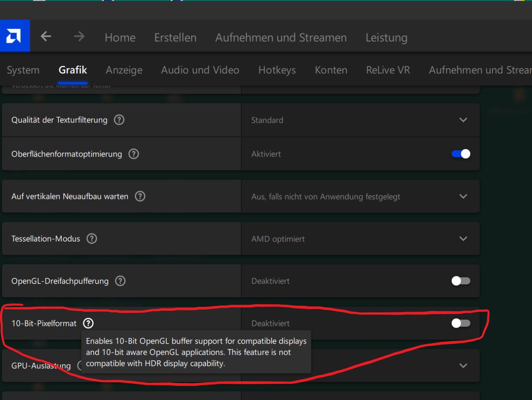Open Aufnehmen und Streamen top tab
Viewport: 532px width, 400px height.
(x=281, y=38)
